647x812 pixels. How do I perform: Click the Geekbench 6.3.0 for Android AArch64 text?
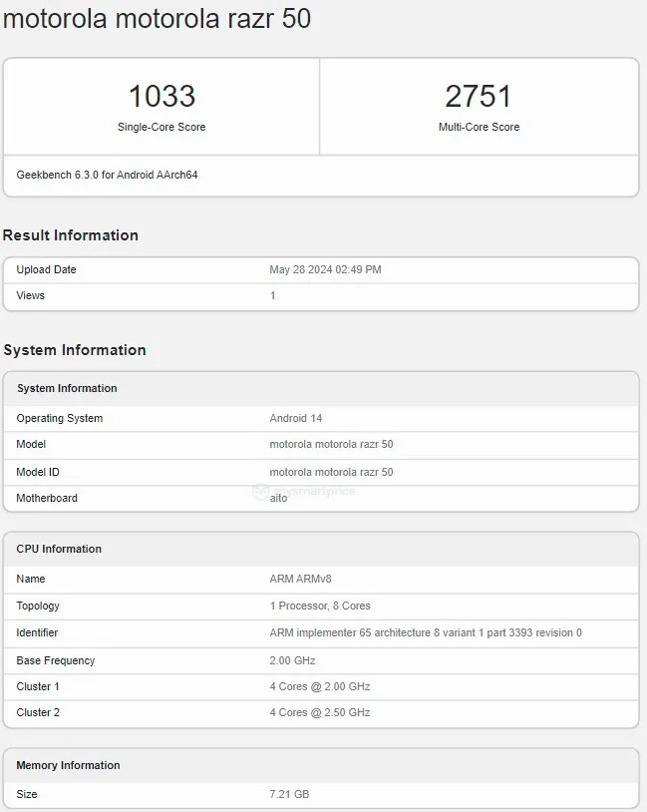coord(107,175)
